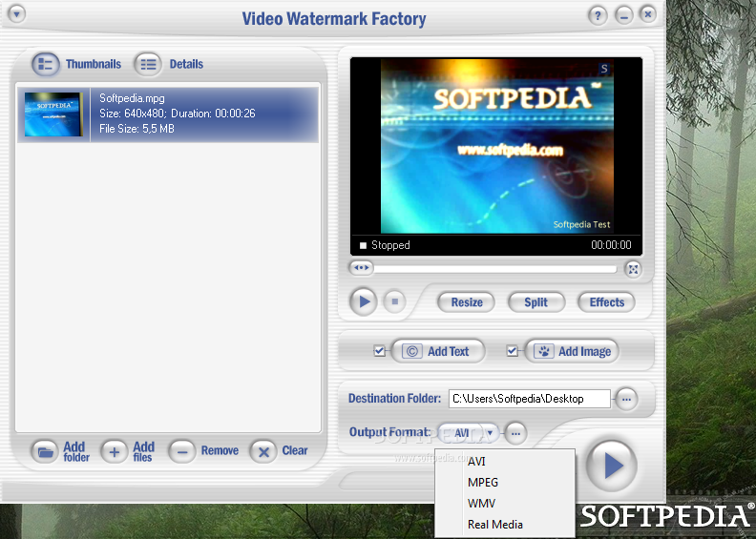This screenshot has width=756, height=539.
Task: Select the Thumbnails view label
Action: 94,64
